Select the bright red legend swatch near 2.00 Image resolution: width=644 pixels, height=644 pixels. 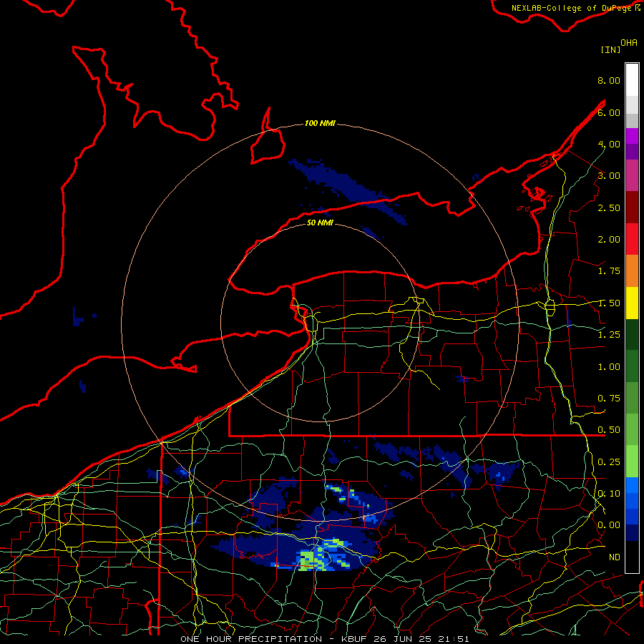point(632,239)
